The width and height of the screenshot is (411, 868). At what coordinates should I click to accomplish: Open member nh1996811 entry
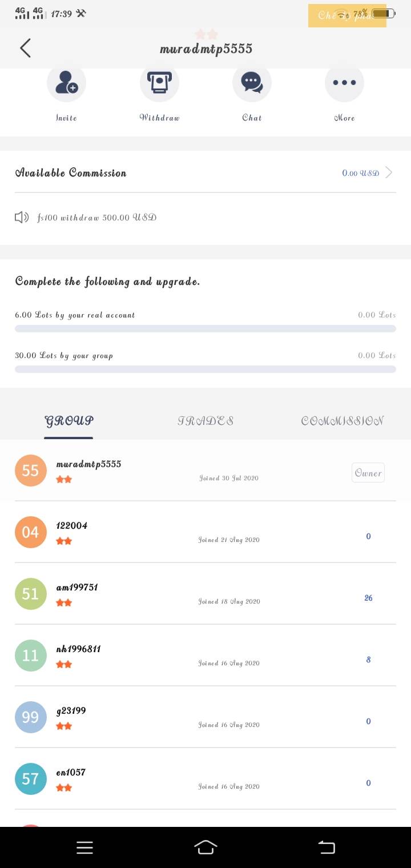(205, 656)
